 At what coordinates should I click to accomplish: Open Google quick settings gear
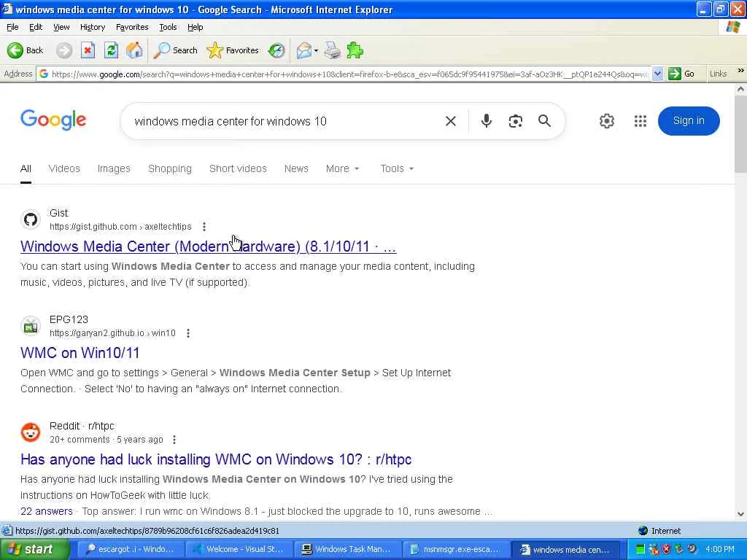[606, 121]
